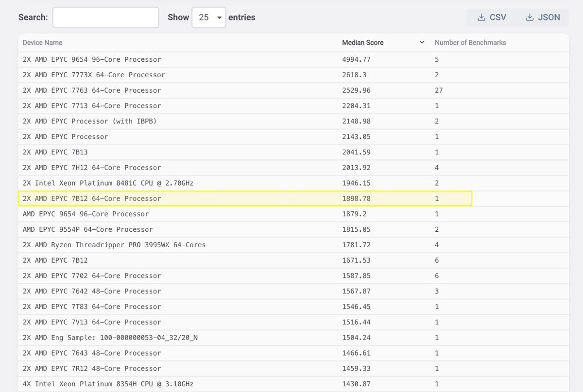
Task: Sort by Device Name column header
Action: pyautogui.click(x=43, y=43)
